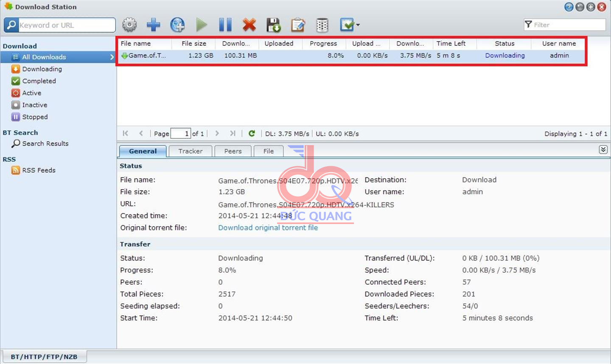Click the admin user name cell in task row

tap(559, 56)
